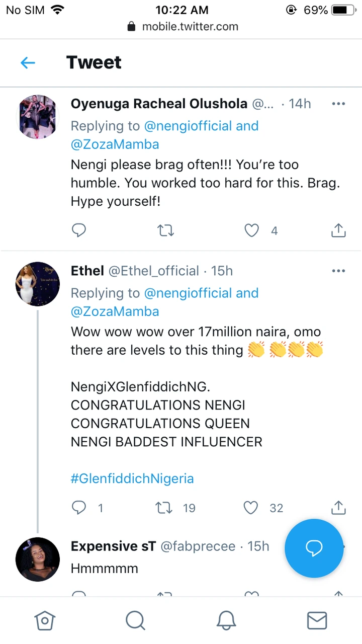Open the Search tab

click(x=135, y=620)
